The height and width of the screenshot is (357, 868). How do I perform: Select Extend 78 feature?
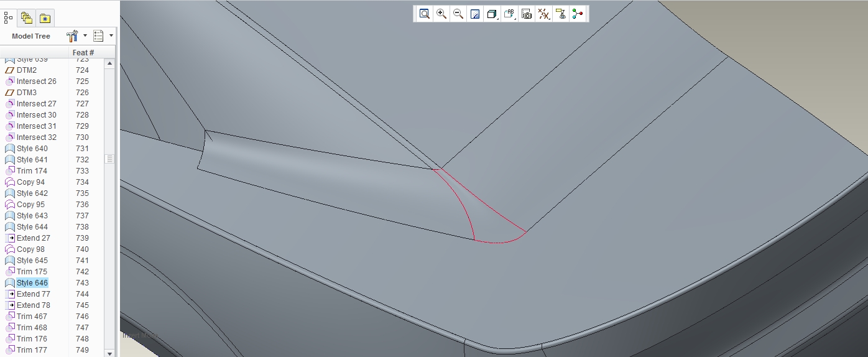[x=33, y=305]
